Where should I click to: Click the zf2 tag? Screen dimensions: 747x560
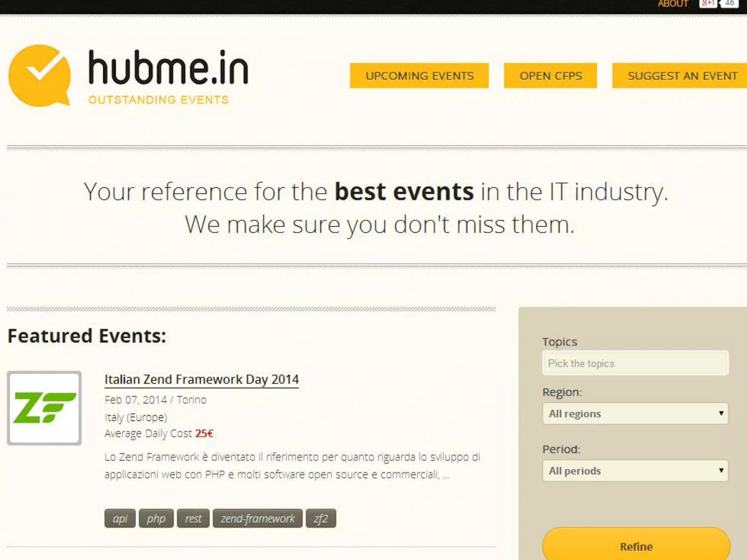coord(321,518)
